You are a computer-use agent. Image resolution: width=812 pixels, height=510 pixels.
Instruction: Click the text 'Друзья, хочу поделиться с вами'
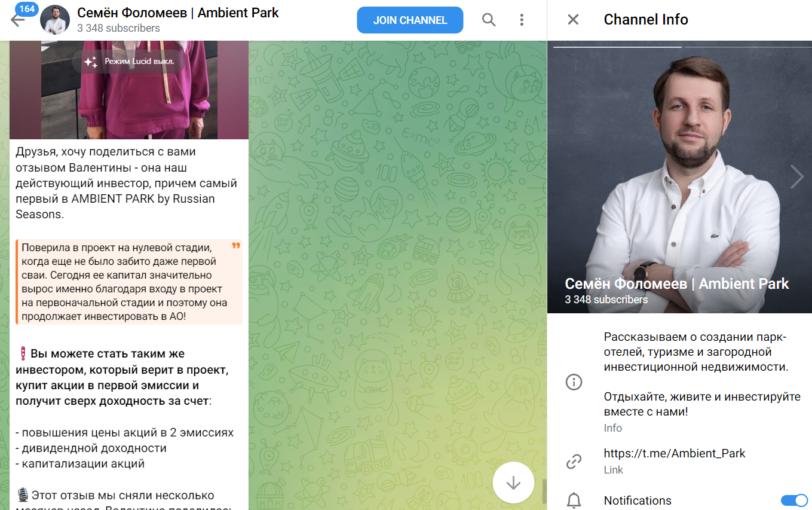pos(106,152)
